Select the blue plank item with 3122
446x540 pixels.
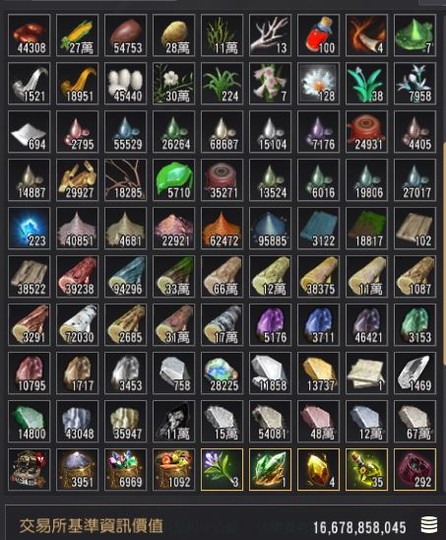[x=319, y=228]
